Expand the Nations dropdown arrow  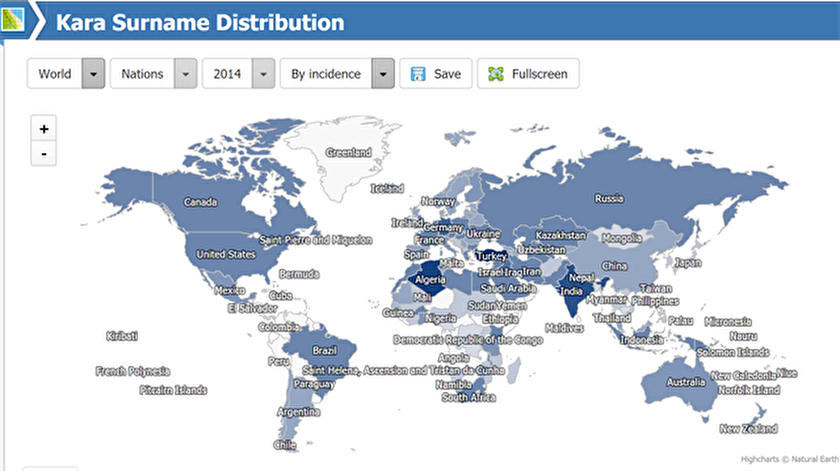pyautogui.click(x=185, y=73)
